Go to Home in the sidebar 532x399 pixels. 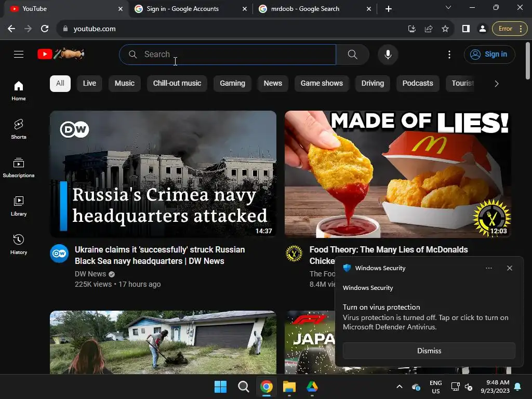coord(19,90)
